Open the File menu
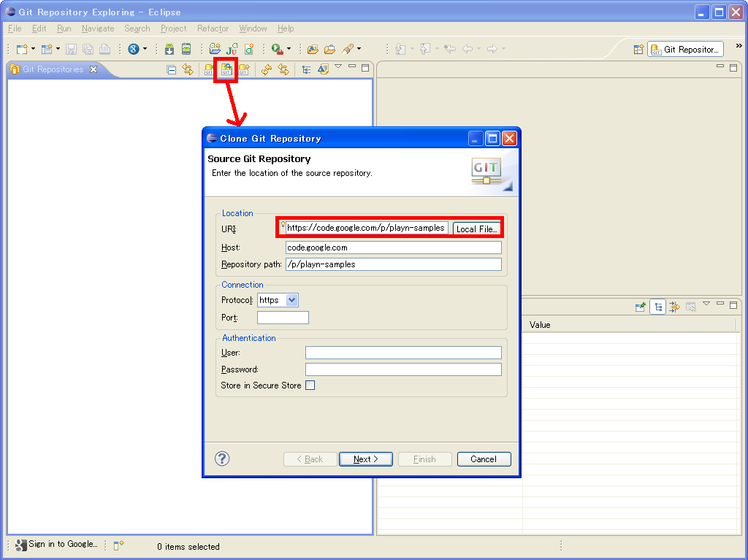The height and width of the screenshot is (560, 748). coord(15,28)
